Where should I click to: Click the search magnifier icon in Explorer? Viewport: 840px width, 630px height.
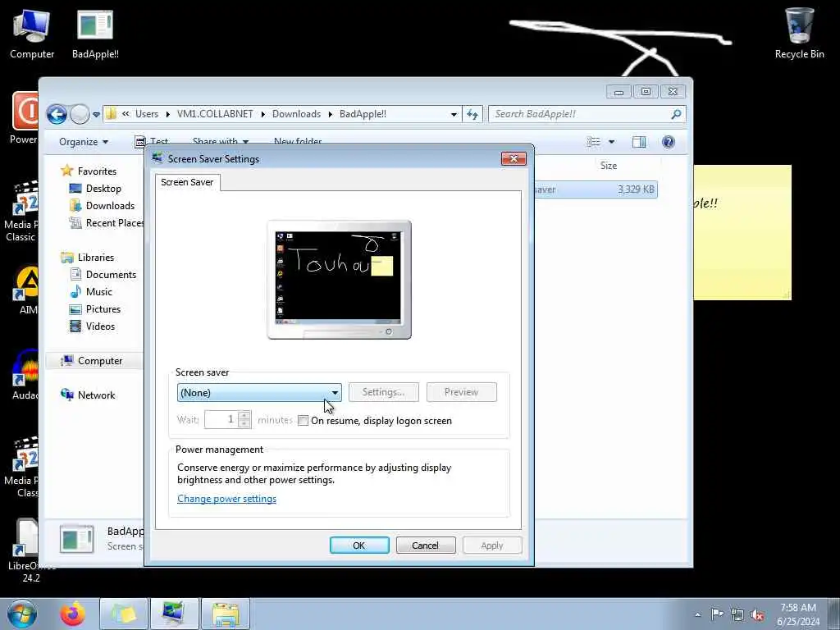[676, 114]
